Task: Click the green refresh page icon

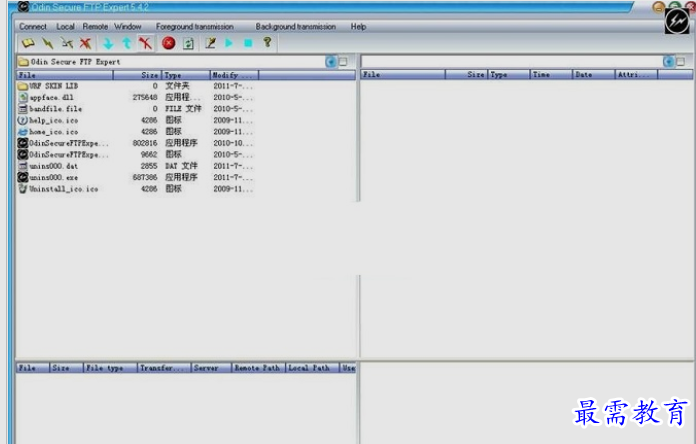Action: (189, 44)
